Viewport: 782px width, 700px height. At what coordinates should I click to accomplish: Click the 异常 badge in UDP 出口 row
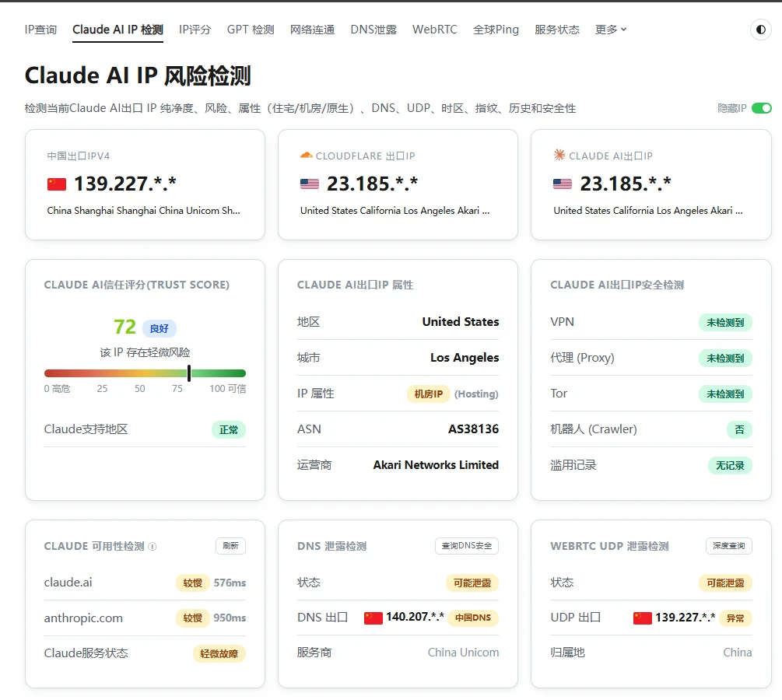tap(735, 618)
